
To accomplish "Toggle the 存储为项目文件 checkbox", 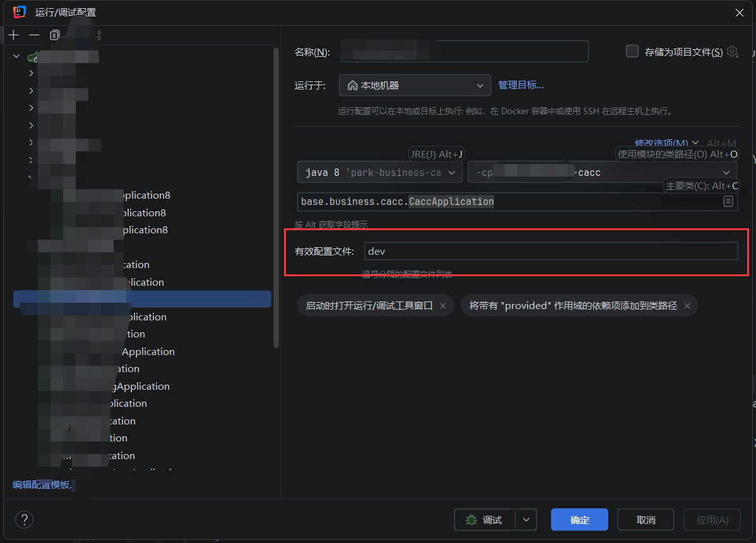I will 632,51.
